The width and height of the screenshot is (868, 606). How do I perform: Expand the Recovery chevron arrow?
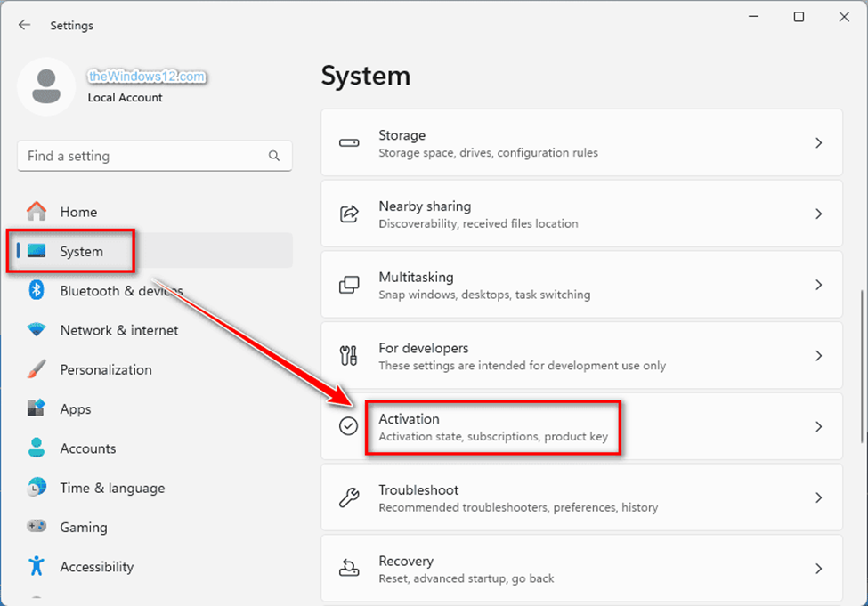pos(819,569)
